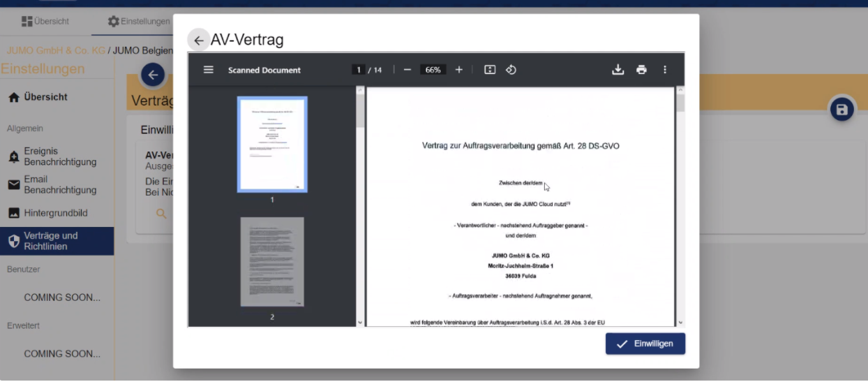The width and height of the screenshot is (868, 382).
Task: Print the AV-Vertrag document
Action: pyautogui.click(x=641, y=70)
